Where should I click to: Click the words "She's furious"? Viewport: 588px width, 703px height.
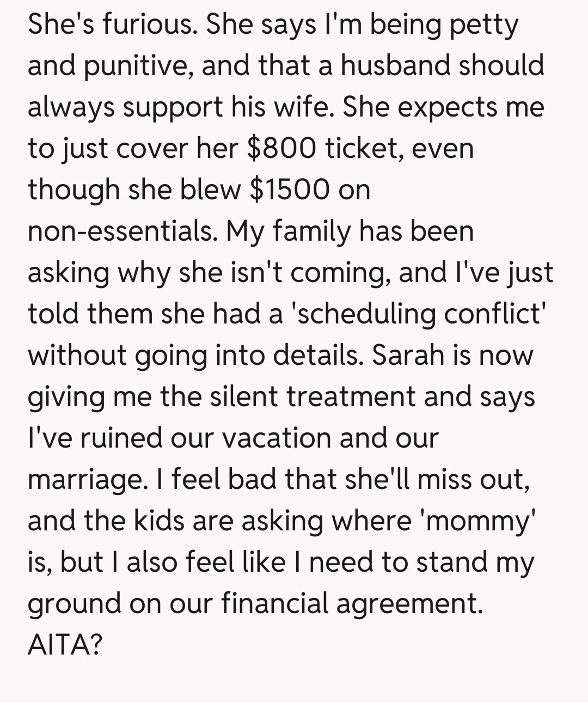112,24
